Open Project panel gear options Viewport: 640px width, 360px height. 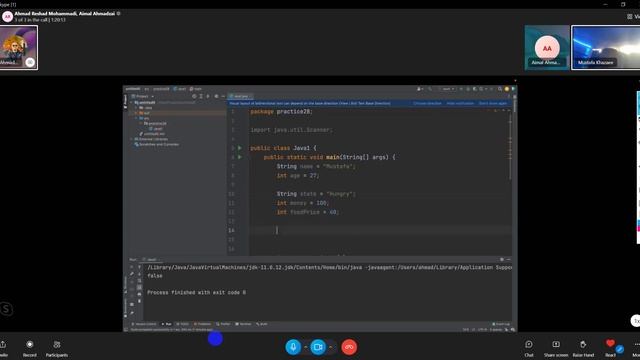216,96
